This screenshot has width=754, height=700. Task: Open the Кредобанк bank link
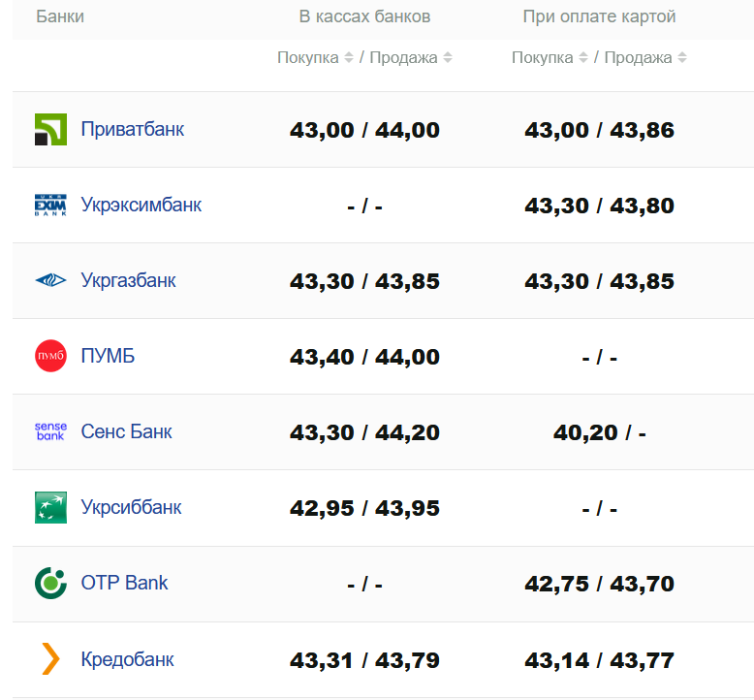(x=128, y=659)
